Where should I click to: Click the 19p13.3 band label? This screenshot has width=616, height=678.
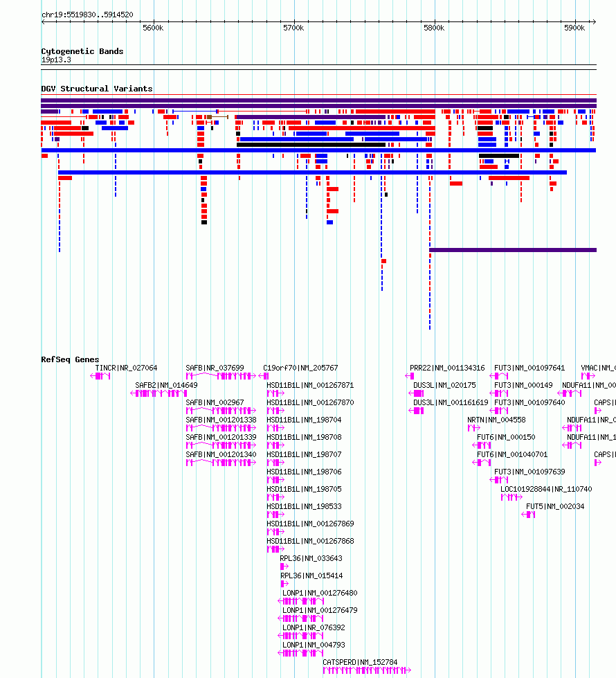coord(56,60)
